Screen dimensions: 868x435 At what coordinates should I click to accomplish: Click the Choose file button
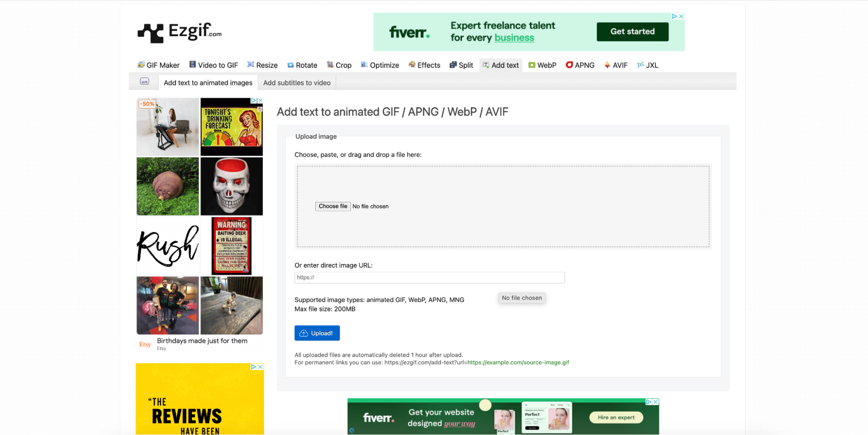(x=333, y=206)
